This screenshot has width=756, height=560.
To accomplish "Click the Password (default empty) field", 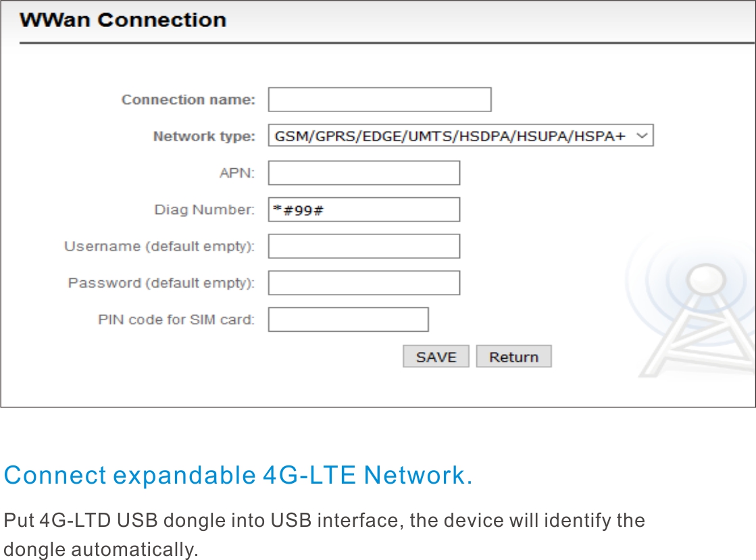I will (x=364, y=283).
